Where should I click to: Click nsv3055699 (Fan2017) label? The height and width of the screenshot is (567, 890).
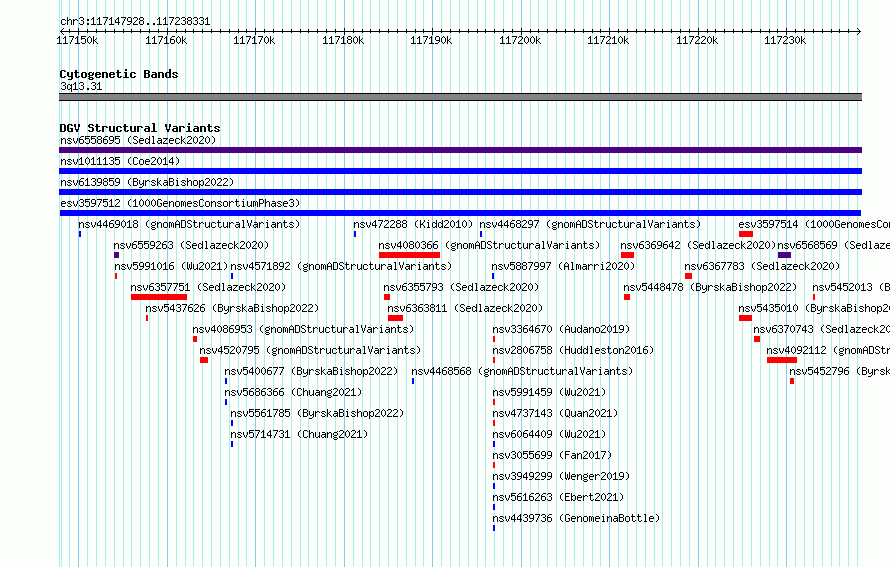point(552,455)
